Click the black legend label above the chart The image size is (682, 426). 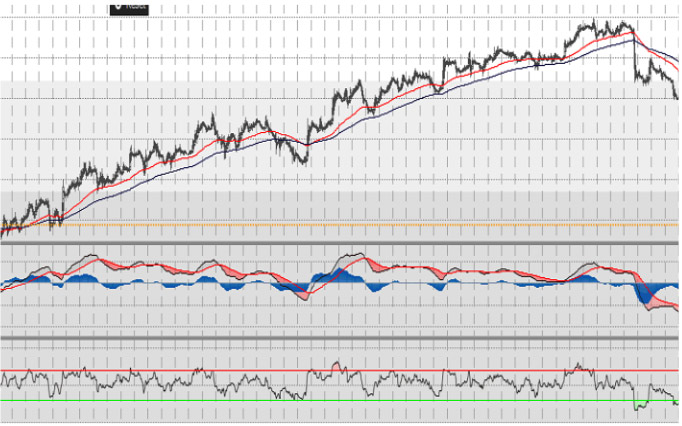point(129,8)
